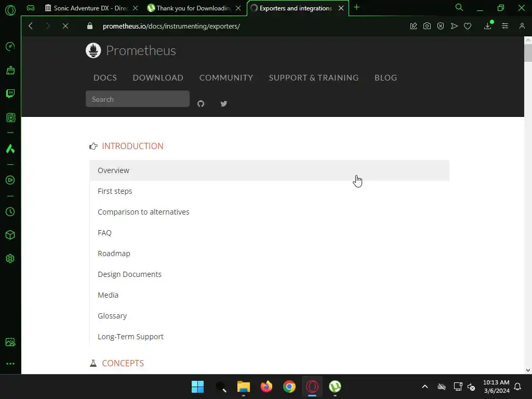
Task: Open DOWNLOAD navigation menu
Action: click(158, 78)
